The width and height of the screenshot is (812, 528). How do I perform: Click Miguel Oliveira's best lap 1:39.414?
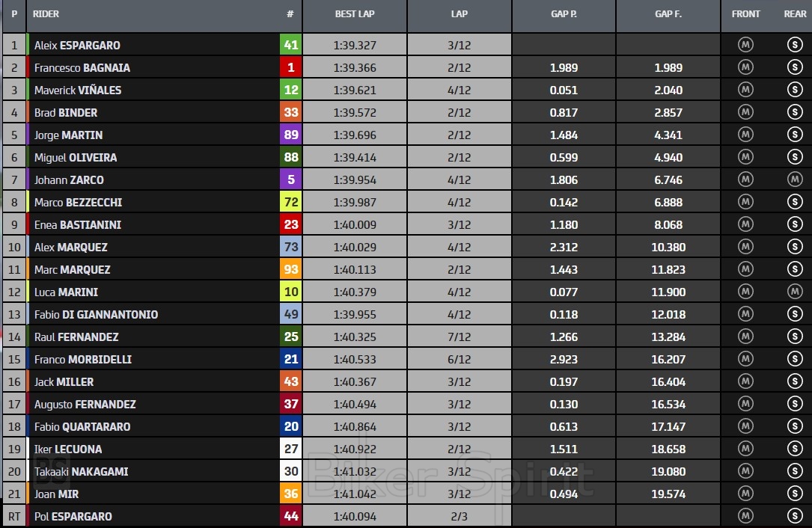click(354, 158)
